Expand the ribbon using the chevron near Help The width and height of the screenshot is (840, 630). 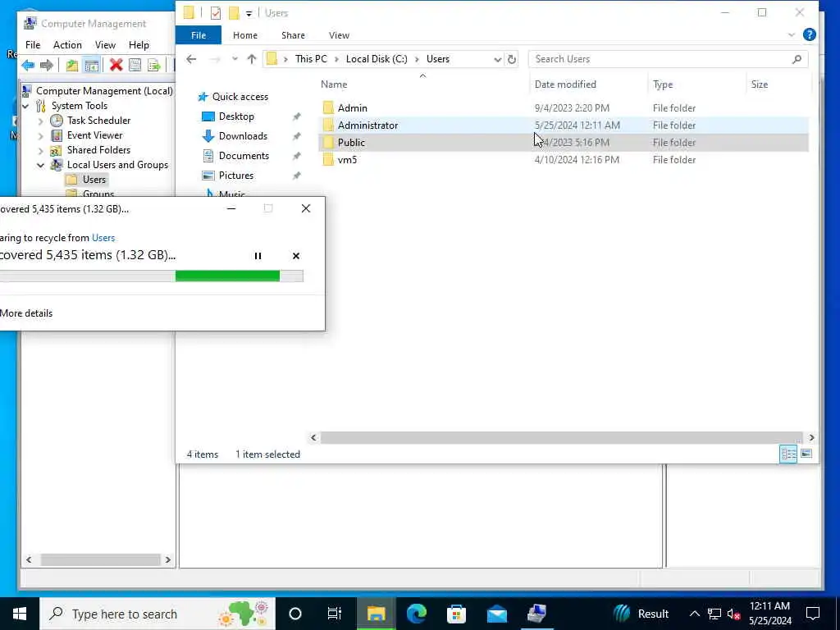click(x=792, y=35)
